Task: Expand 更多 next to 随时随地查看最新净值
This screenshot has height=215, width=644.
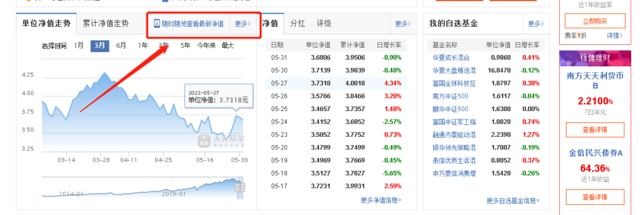Action: (x=242, y=24)
